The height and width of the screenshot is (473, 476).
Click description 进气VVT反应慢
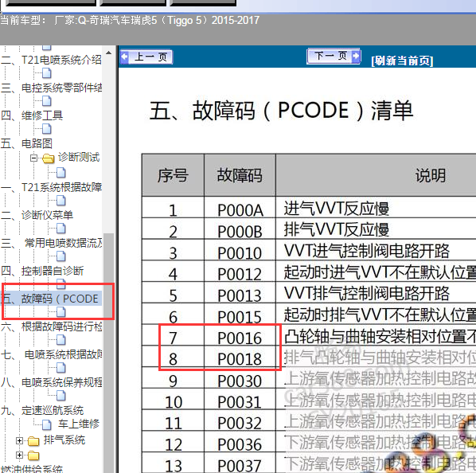pos(337,209)
